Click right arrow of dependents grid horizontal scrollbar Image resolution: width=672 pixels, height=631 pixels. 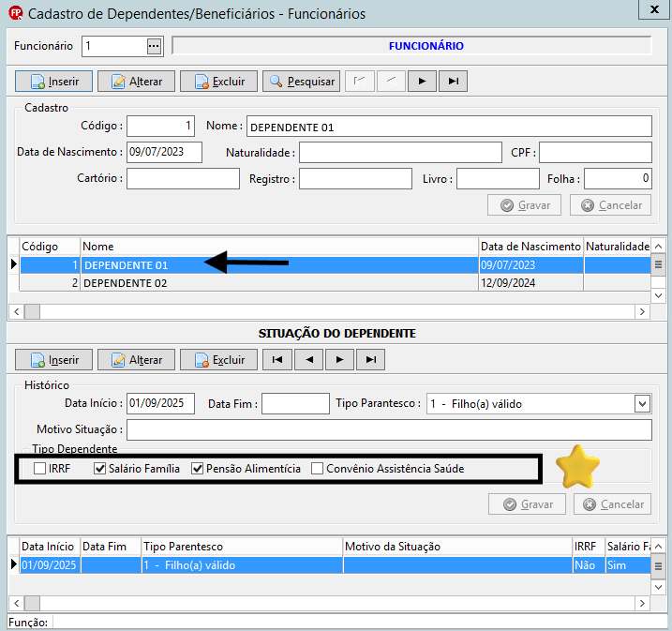[x=642, y=311]
